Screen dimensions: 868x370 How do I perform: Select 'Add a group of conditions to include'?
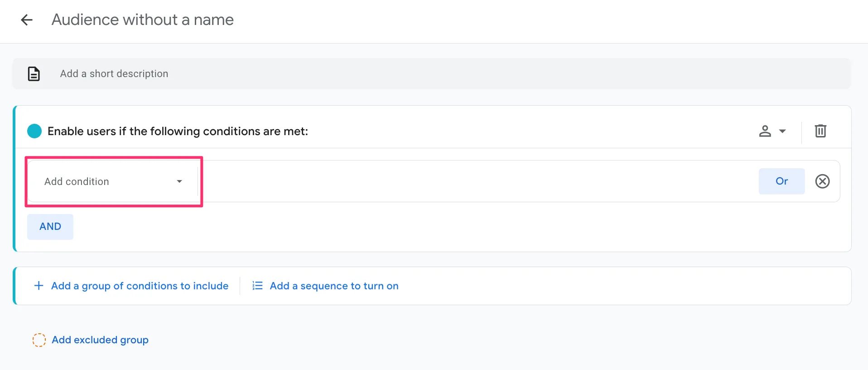(x=140, y=286)
